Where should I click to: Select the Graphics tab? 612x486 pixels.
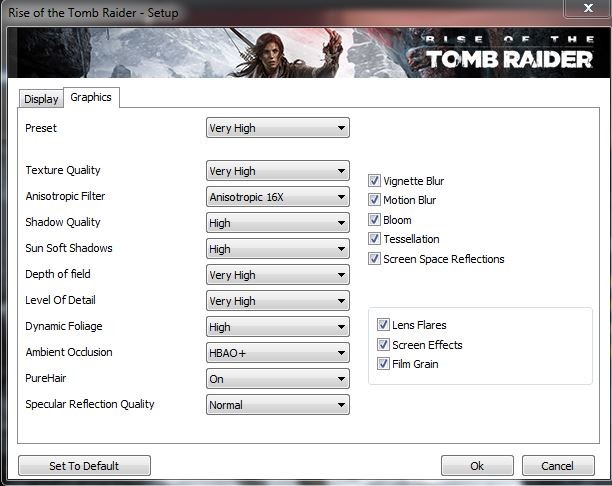coord(91,97)
